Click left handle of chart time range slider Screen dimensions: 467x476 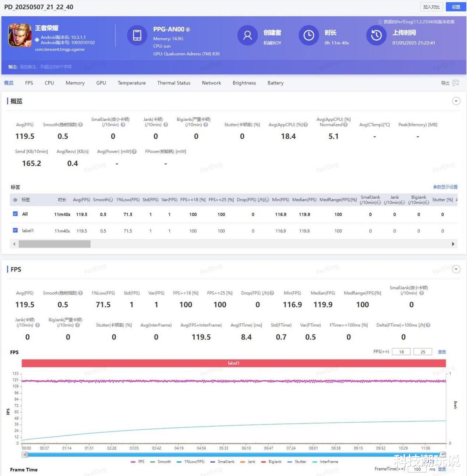(25, 455)
